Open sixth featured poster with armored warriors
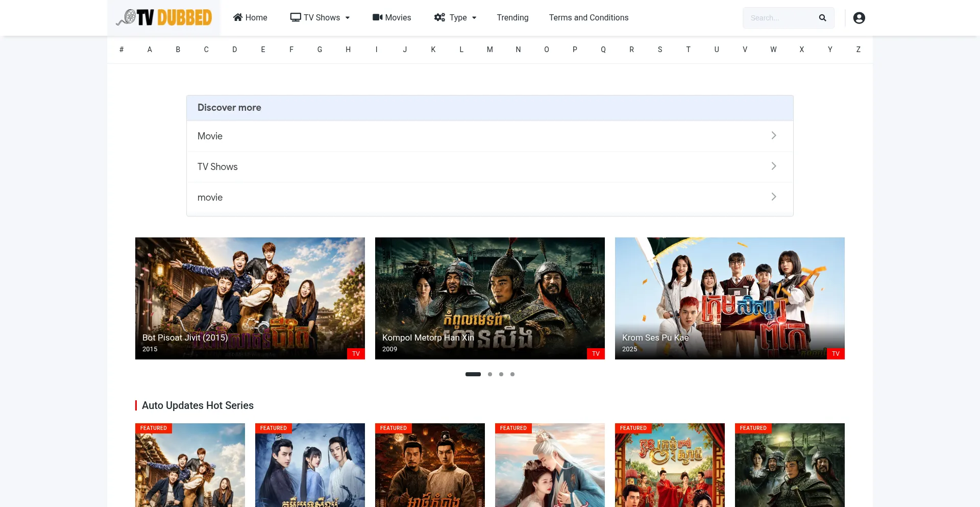The image size is (980, 507). tap(790, 465)
